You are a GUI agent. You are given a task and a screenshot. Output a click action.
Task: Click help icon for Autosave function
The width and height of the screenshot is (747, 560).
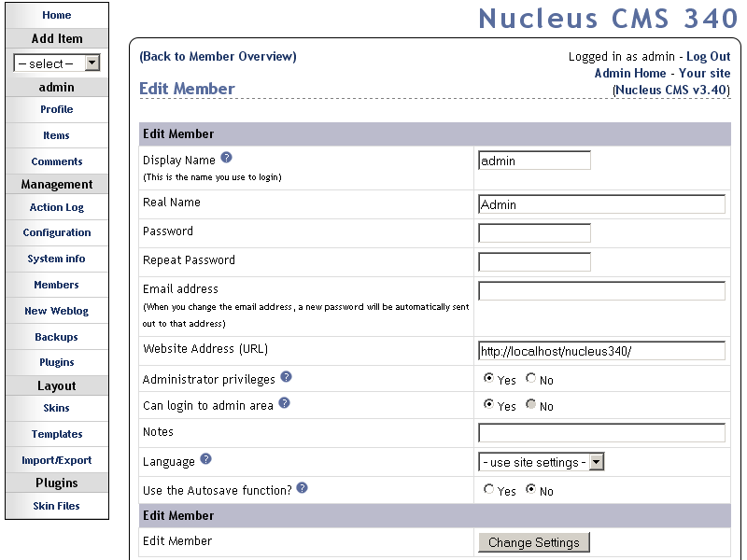[303, 488]
